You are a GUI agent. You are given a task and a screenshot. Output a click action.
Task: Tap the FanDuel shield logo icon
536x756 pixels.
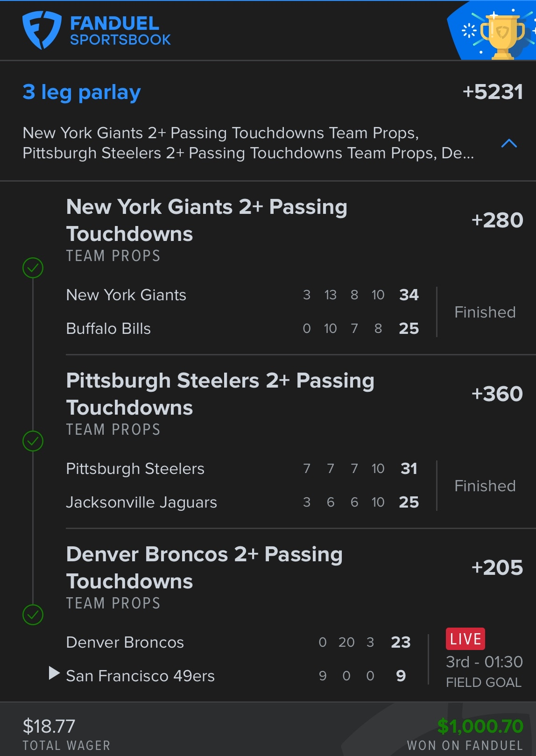pos(42,30)
